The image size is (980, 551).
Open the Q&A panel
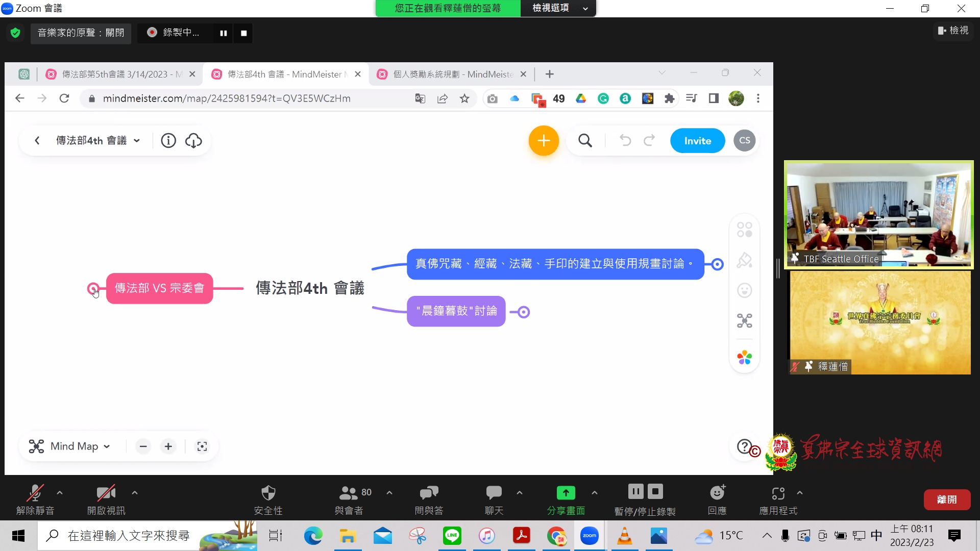pos(429,493)
